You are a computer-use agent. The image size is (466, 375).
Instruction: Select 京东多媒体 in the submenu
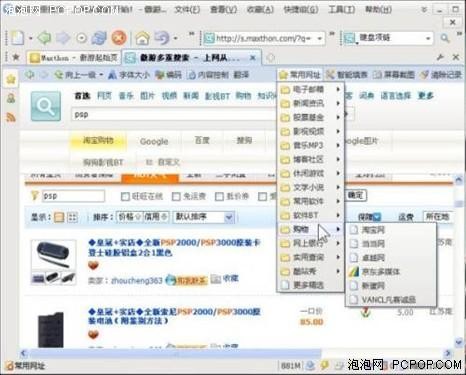[391, 272]
